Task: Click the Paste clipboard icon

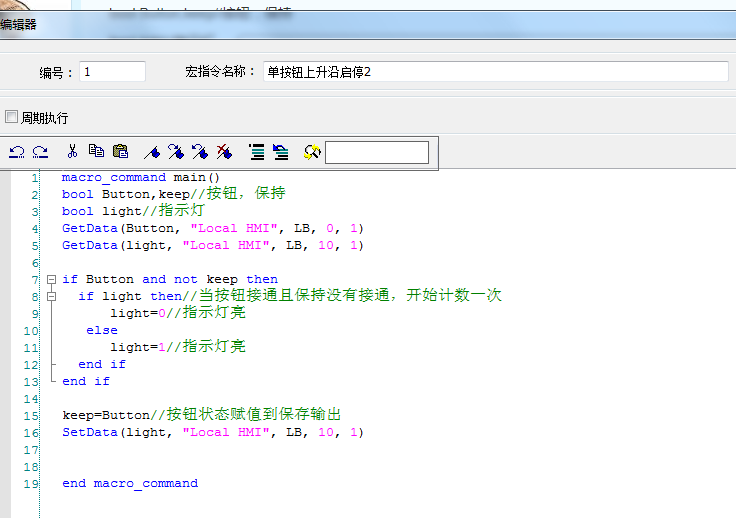Action: [x=120, y=152]
